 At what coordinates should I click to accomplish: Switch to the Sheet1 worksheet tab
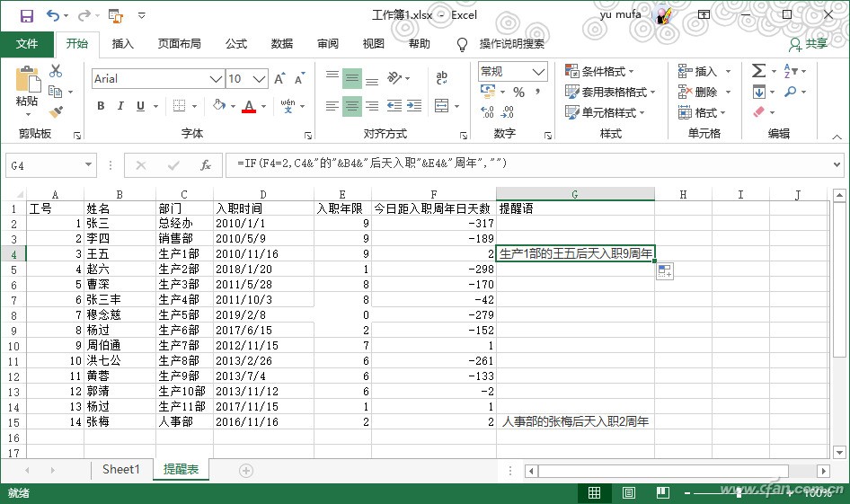coord(120,469)
